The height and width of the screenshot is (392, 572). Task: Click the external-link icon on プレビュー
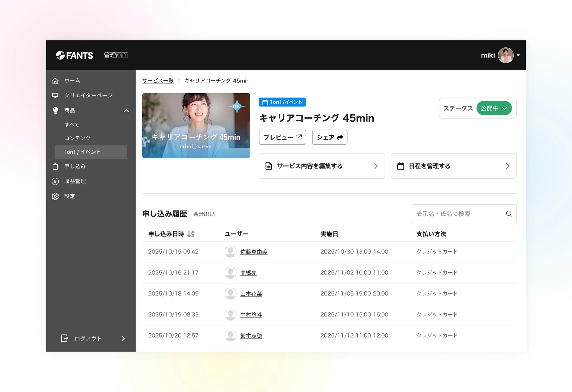pos(299,137)
